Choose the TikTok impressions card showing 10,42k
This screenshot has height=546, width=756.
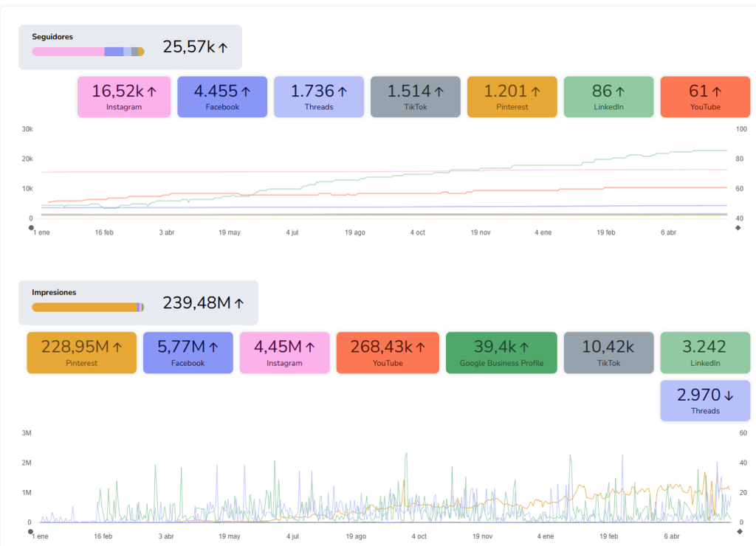[x=608, y=353]
